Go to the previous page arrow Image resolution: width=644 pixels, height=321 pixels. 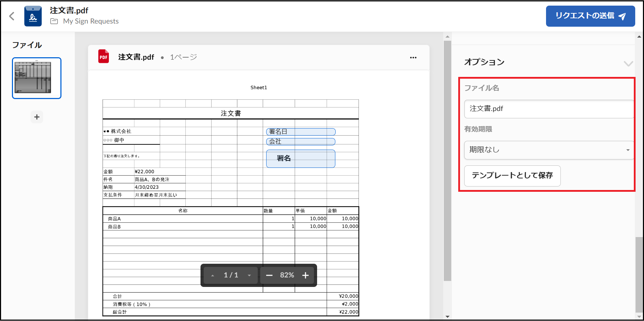tap(212, 275)
